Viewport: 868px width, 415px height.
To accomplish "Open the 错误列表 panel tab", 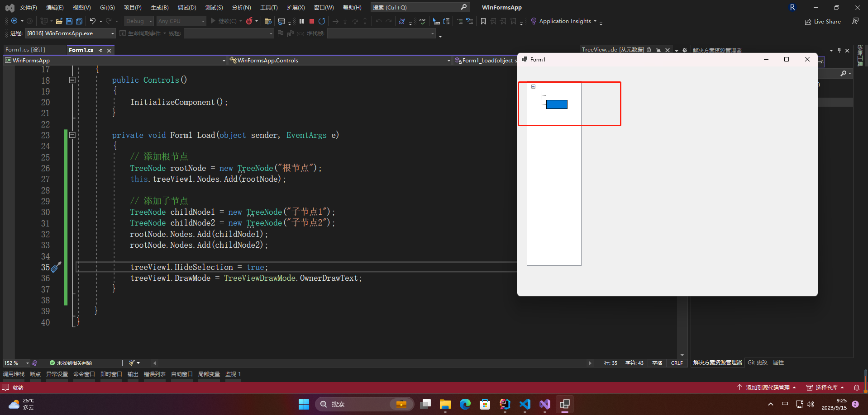I will pyautogui.click(x=155, y=374).
